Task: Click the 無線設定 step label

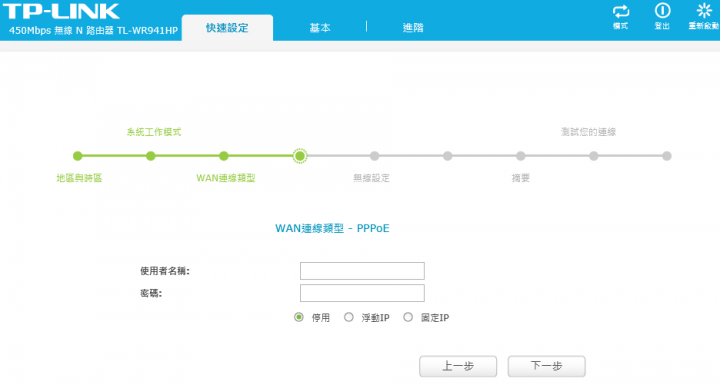Action: (x=371, y=178)
